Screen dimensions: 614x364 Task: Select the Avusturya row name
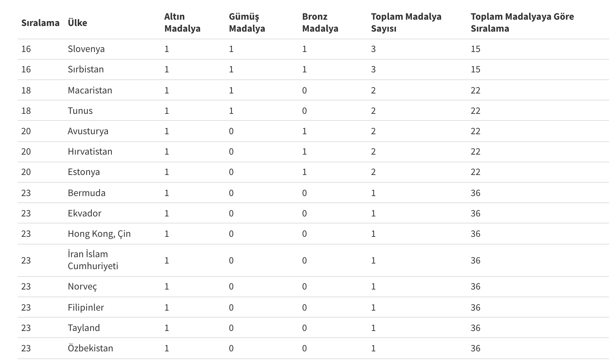click(x=88, y=131)
